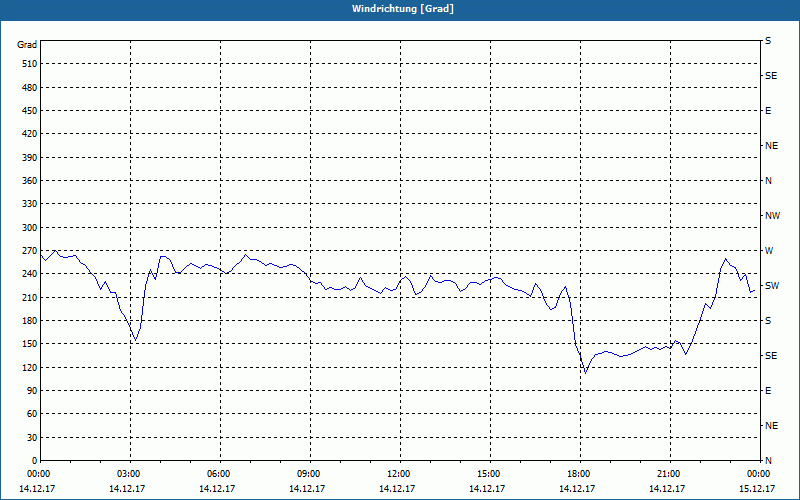Select the 480 degree axis label

coord(30,87)
